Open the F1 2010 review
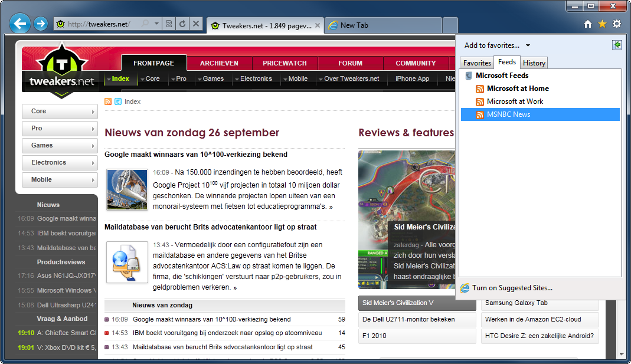Image resolution: width=631 pixels, height=364 pixels. click(x=417, y=336)
